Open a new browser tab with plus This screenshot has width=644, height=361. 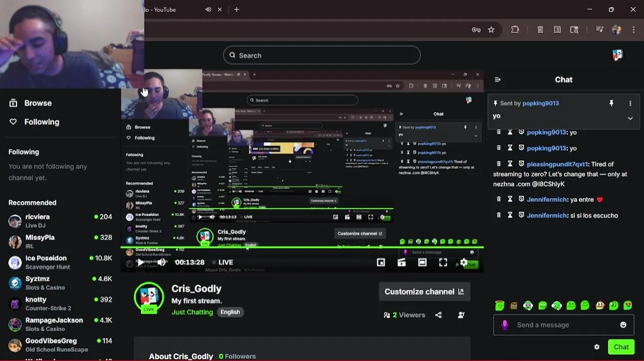click(x=236, y=10)
